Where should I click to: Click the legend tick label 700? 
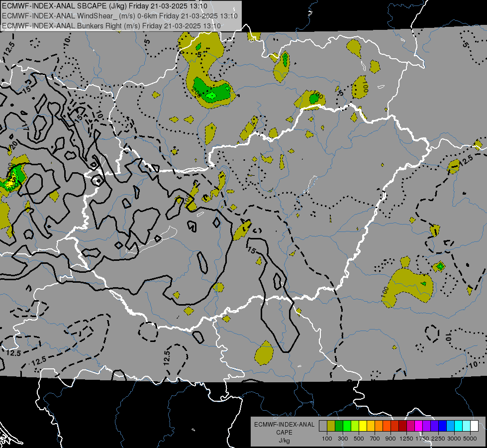(x=375, y=439)
